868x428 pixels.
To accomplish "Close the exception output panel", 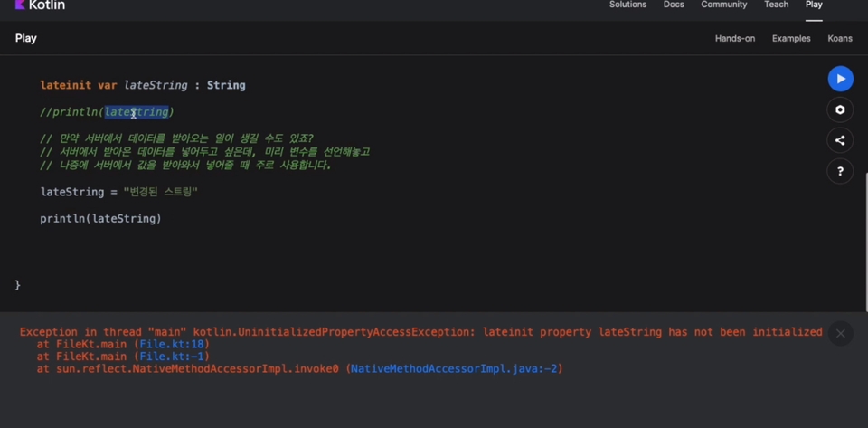I will point(840,333).
